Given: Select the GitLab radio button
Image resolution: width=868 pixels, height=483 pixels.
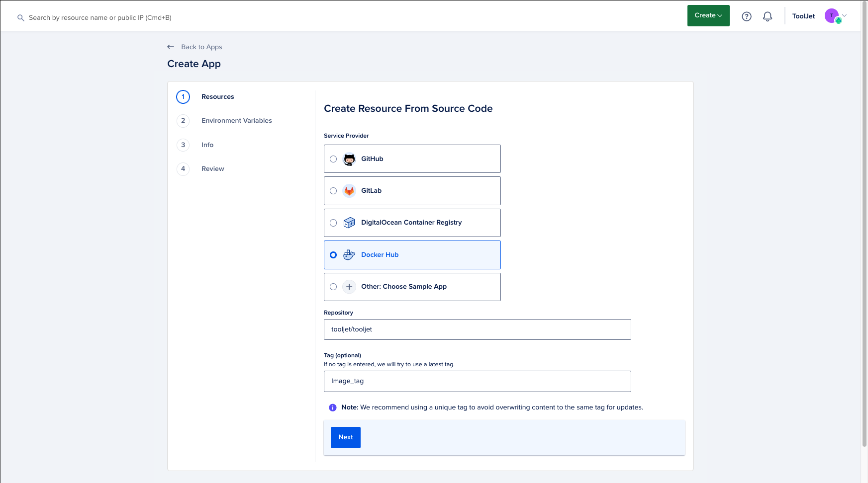Looking at the screenshot, I should [x=333, y=191].
